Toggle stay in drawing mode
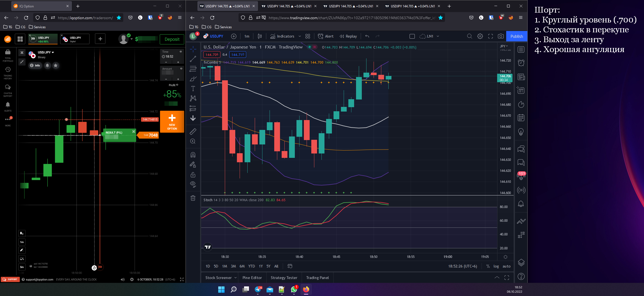Viewport: 644px width, 296px height. click(x=193, y=165)
